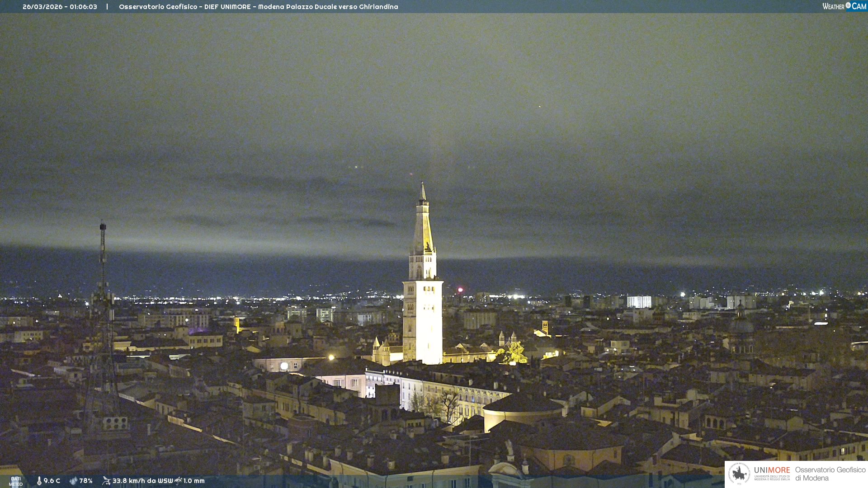868x488 pixels.
Task: Click the 78% humidity value
Action: tap(86, 481)
